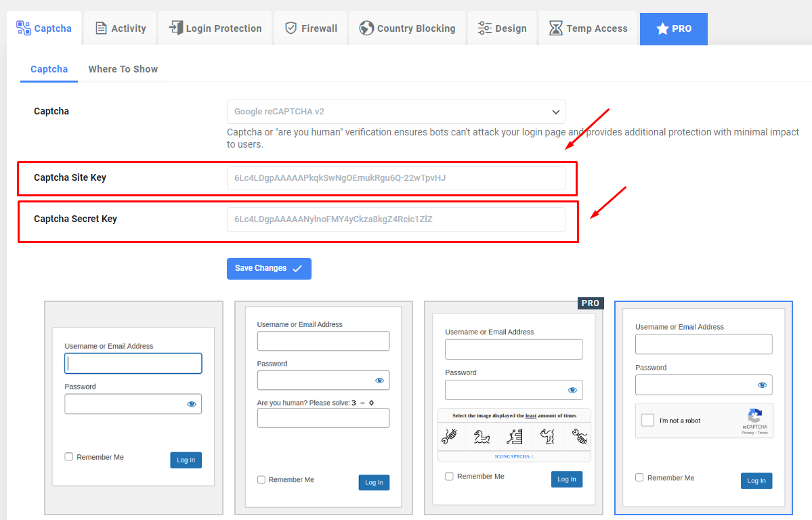Click the Firewall shield icon
The width and height of the screenshot is (812, 520).
coord(291,28)
